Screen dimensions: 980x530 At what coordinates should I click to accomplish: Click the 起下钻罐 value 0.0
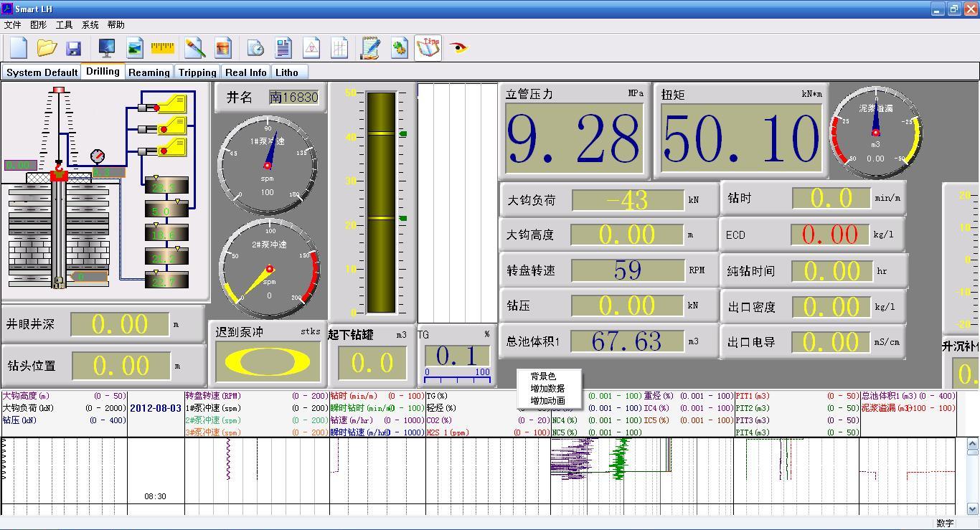coord(372,363)
